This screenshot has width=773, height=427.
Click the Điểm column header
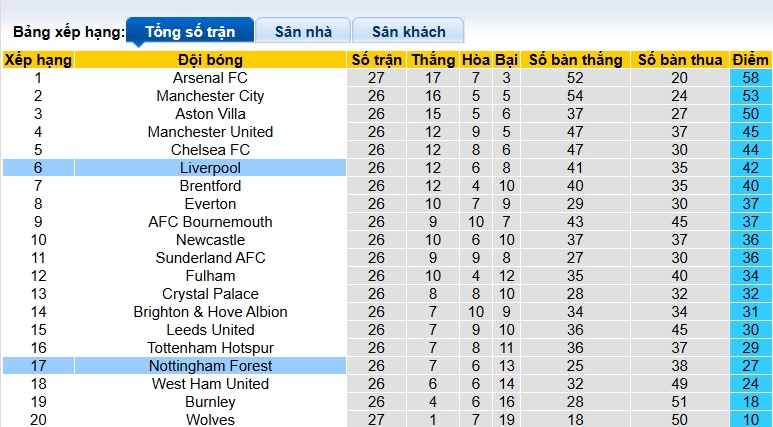point(749,60)
